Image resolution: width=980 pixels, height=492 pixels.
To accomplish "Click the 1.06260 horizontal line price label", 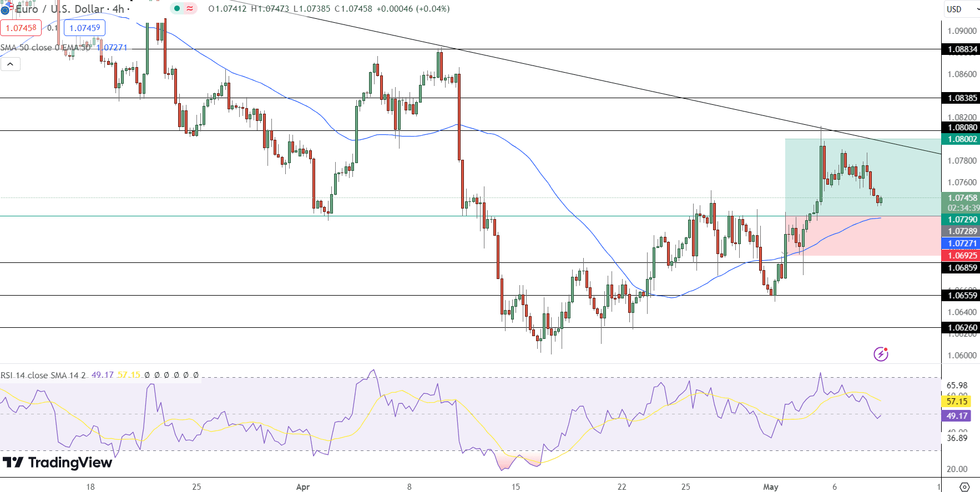I will tap(962, 328).
